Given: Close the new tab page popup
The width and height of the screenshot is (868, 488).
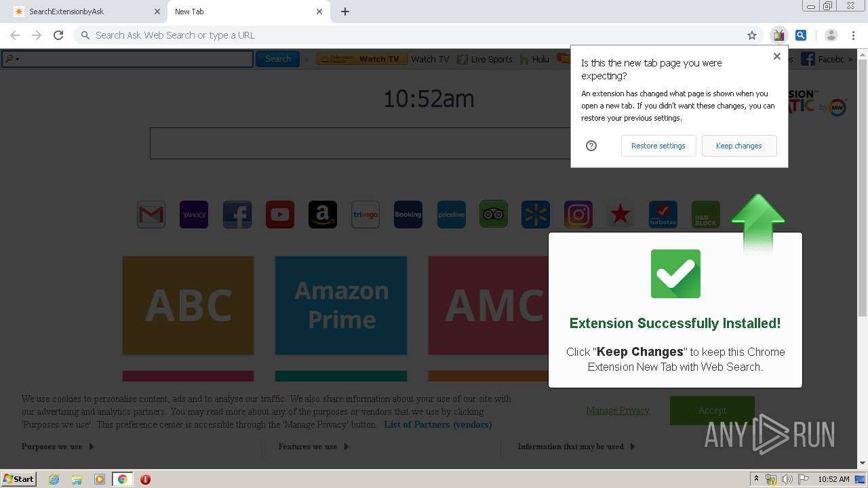Looking at the screenshot, I should tap(777, 56).
